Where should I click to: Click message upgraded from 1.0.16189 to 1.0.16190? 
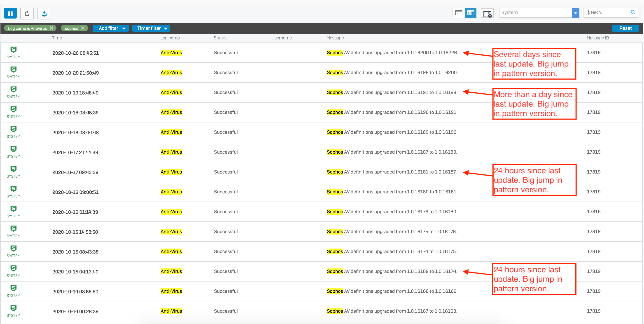click(392, 132)
